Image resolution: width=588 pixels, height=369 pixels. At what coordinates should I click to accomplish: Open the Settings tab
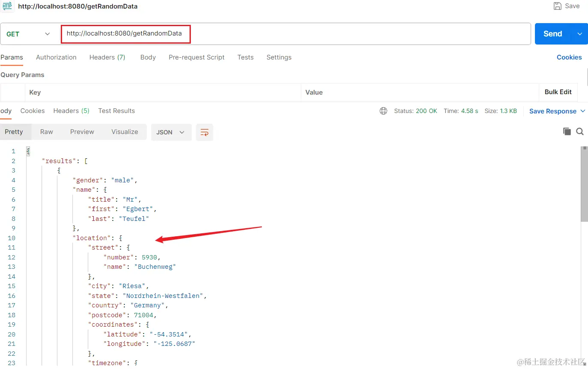[x=279, y=57]
